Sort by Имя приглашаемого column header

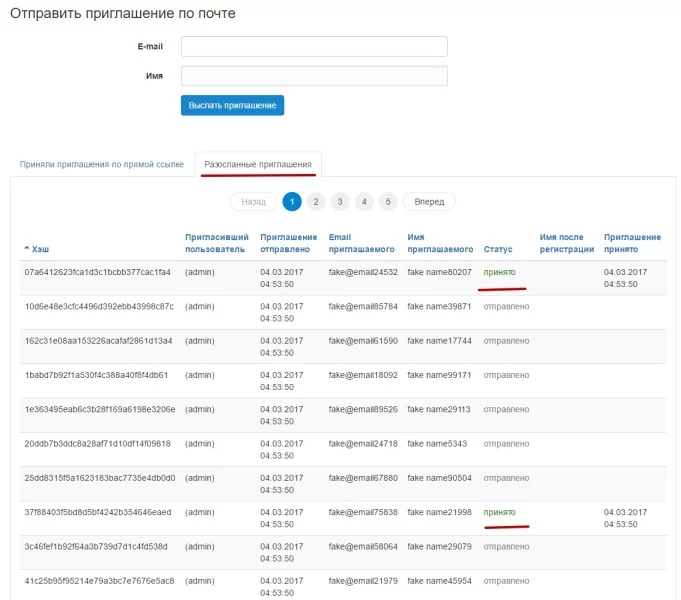coord(440,243)
